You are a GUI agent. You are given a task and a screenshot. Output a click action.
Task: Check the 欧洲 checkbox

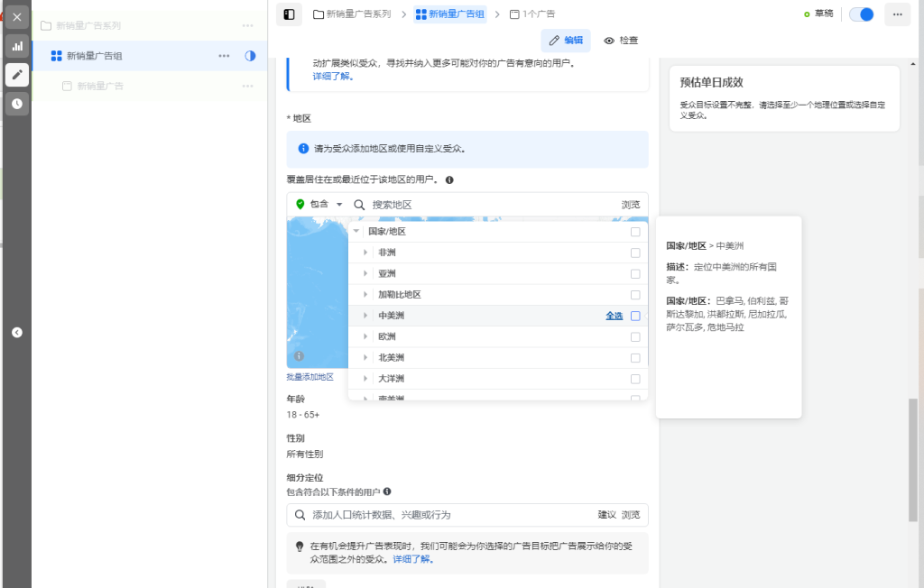[635, 337]
